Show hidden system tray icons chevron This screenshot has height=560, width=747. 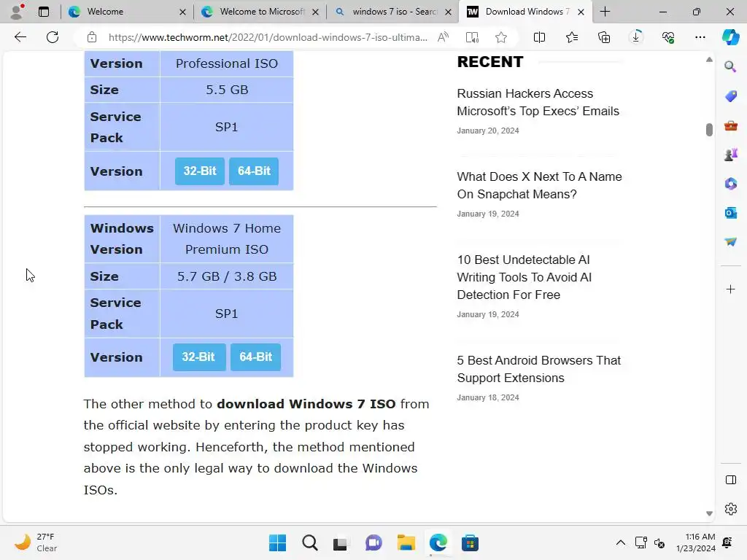620,542
